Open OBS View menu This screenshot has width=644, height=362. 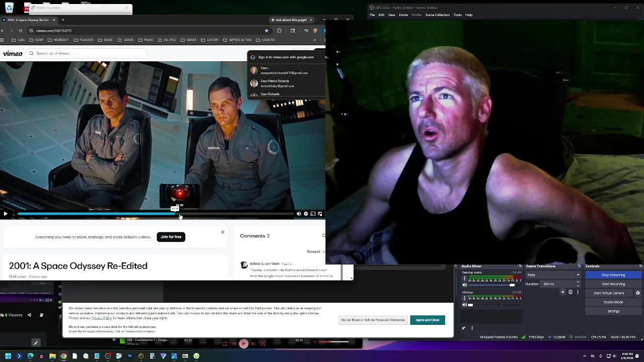[391, 15]
